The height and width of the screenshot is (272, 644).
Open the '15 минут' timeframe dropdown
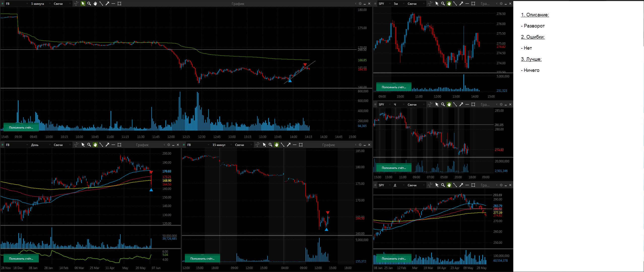(222, 145)
